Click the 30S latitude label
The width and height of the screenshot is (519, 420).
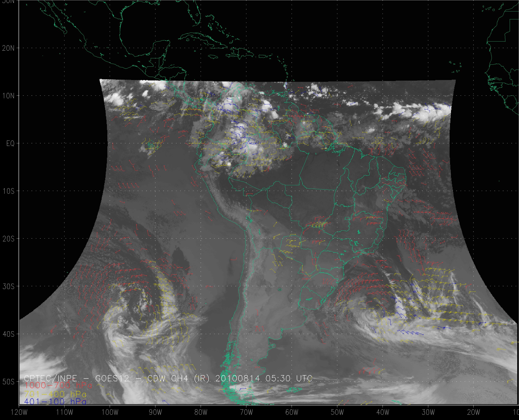click(8, 286)
